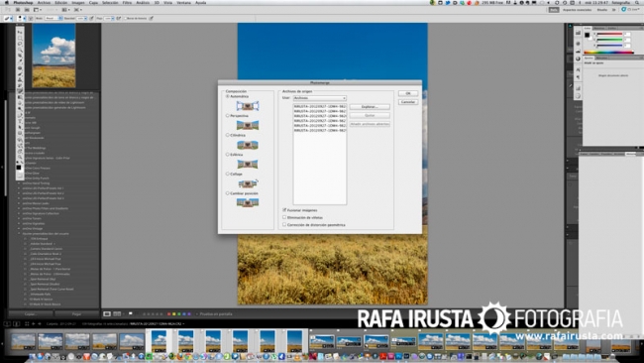Enable Eliminación de viñetas checkbox
Image resolution: width=644 pixels, height=363 pixels.
(x=284, y=217)
